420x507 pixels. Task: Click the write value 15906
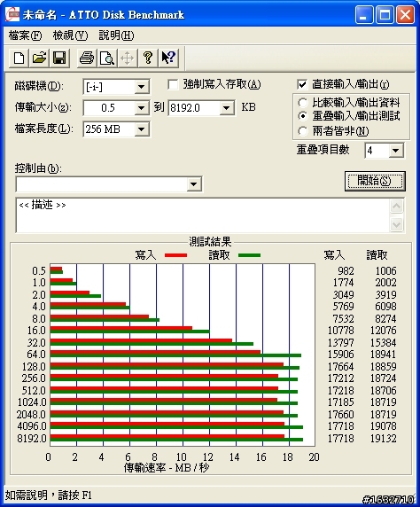341,355
